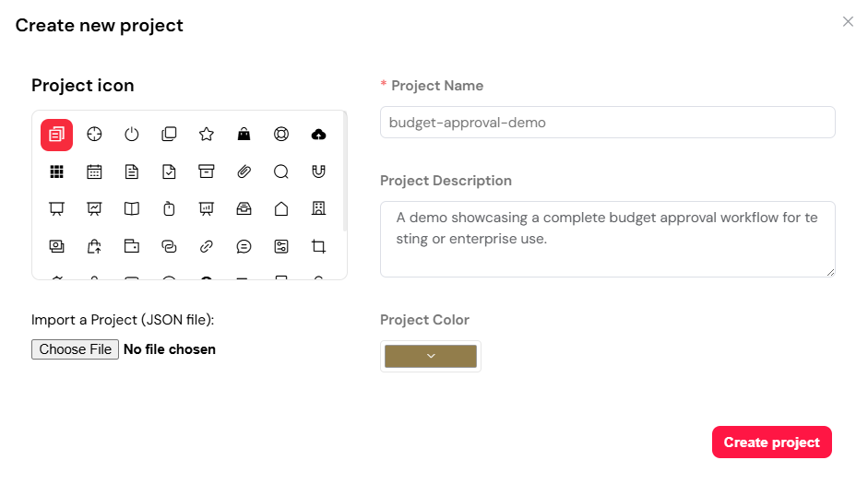Select the archive box icon
868x484 pixels.
[207, 171]
